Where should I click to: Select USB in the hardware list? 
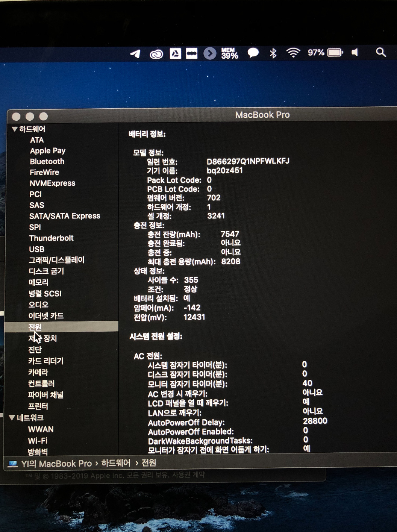pyautogui.click(x=36, y=249)
